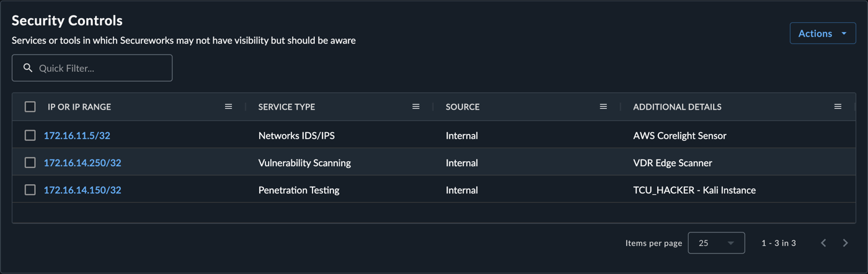Screen dimensions: 868x274
Task: Click the VDR Edge Scanner details cell
Action: pyautogui.click(x=673, y=162)
